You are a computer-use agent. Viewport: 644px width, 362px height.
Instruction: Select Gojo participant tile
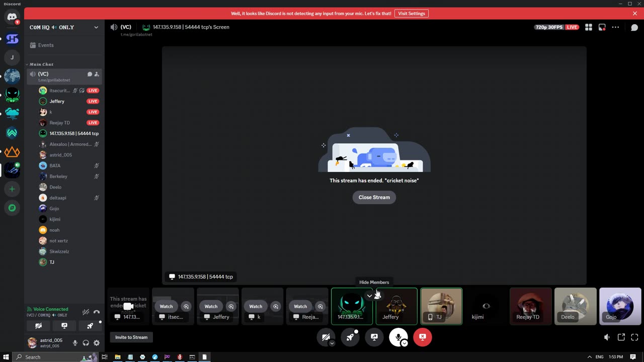pyautogui.click(x=620, y=306)
